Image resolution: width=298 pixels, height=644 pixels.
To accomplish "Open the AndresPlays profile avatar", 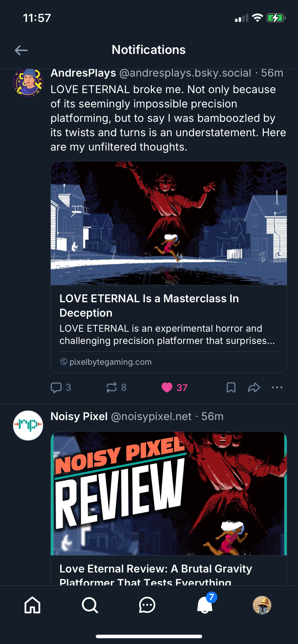I will pos(28,83).
